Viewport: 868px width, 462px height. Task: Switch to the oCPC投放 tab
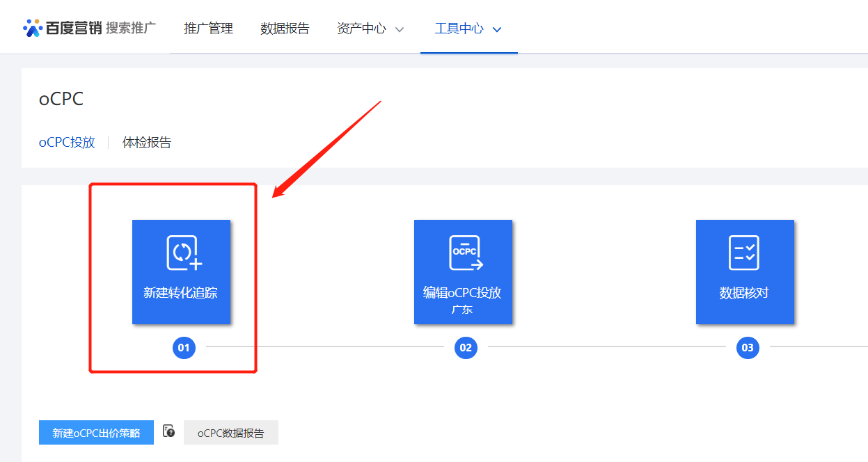67,143
